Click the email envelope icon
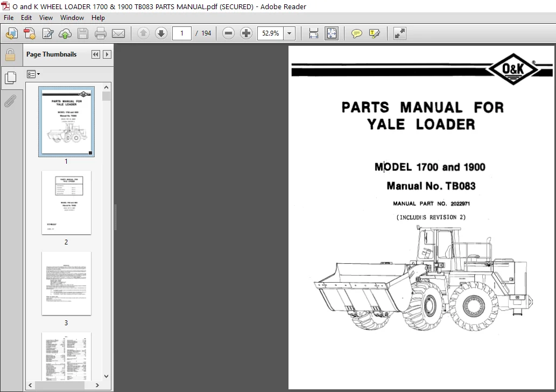The height and width of the screenshot is (392, 556). tap(118, 33)
